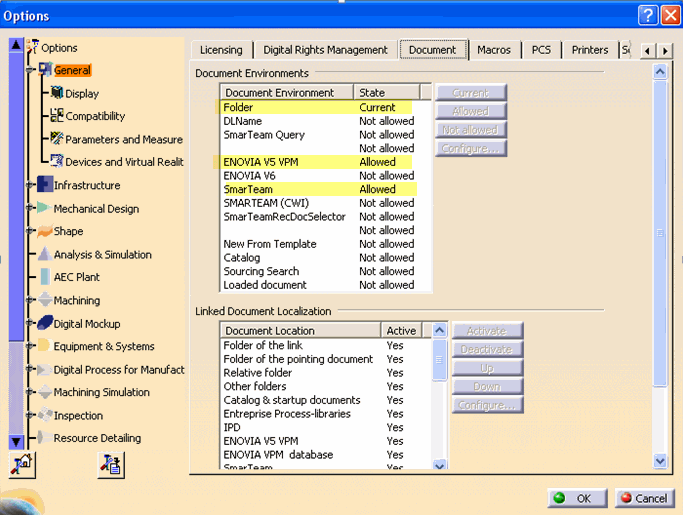Click the Document Location list scroll down arrow
Screen dimensions: 683x515
(x=440, y=465)
